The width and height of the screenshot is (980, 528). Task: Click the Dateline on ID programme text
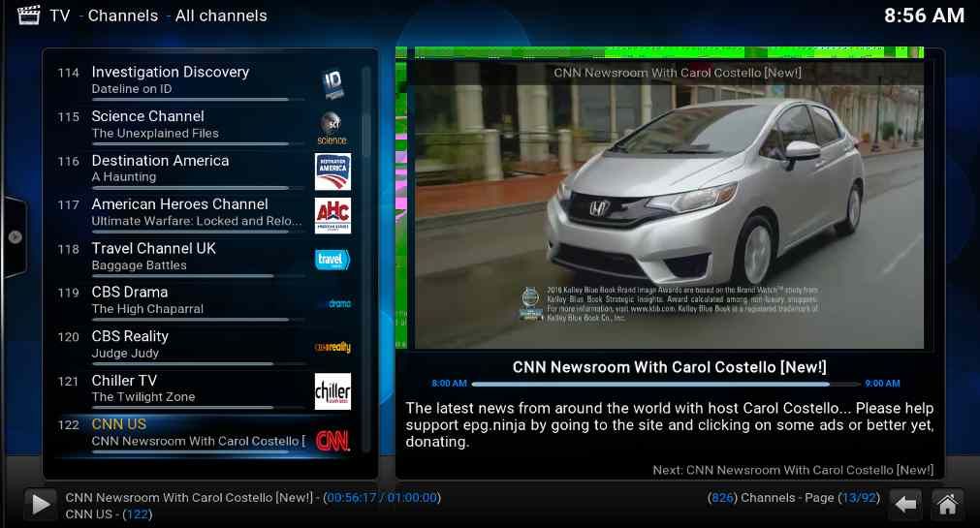click(132, 89)
